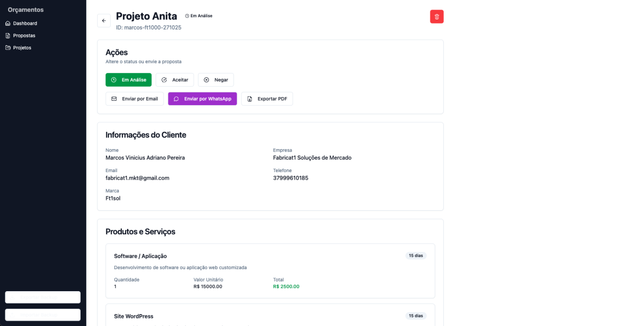Screen dimensions: 644x326
Task: Mark the proposal as Aceitar
Action: pos(174,80)
